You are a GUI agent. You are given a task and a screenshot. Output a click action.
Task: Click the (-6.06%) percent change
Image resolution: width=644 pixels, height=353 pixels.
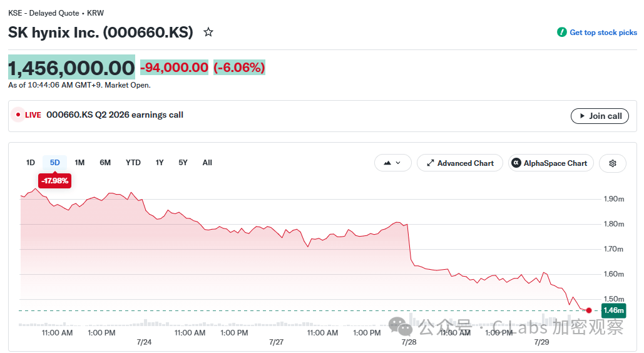click(239, 68)
